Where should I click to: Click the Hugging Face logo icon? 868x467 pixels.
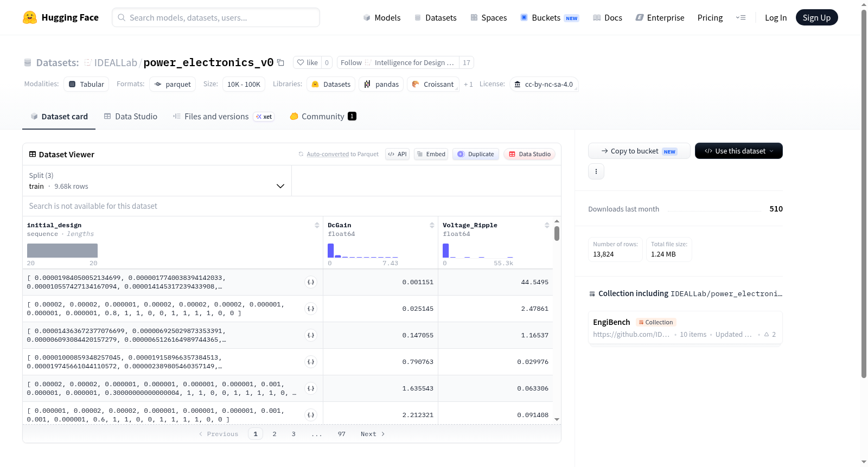(x=30, y=17)
